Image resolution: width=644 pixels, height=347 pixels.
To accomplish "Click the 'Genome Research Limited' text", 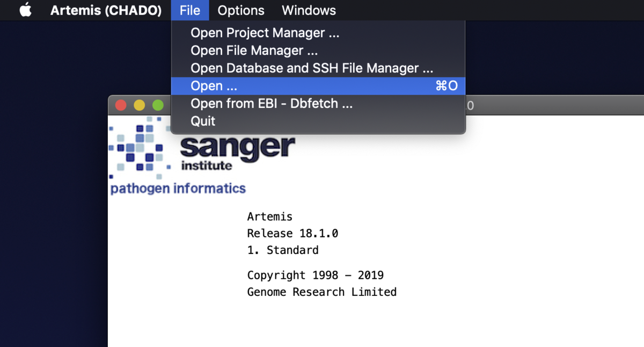I will coord(321,292).
